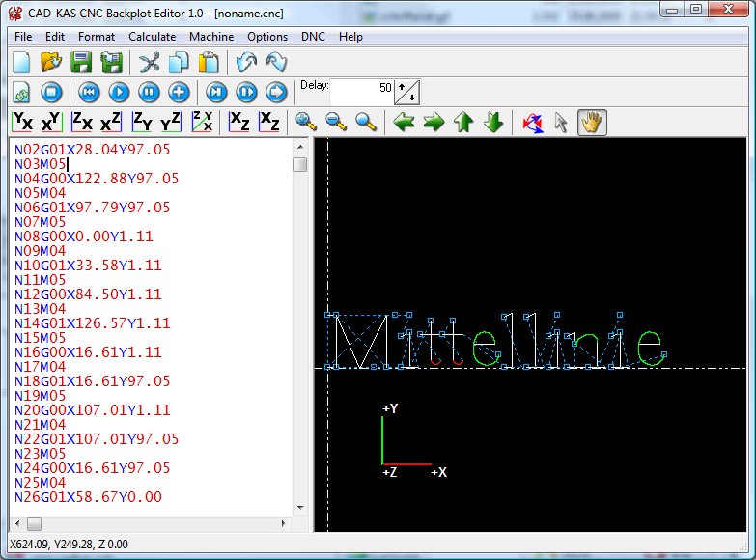Screen dimensions: 756x560
Task: Click the 3D rotate view icon
Action: [532, 122]
